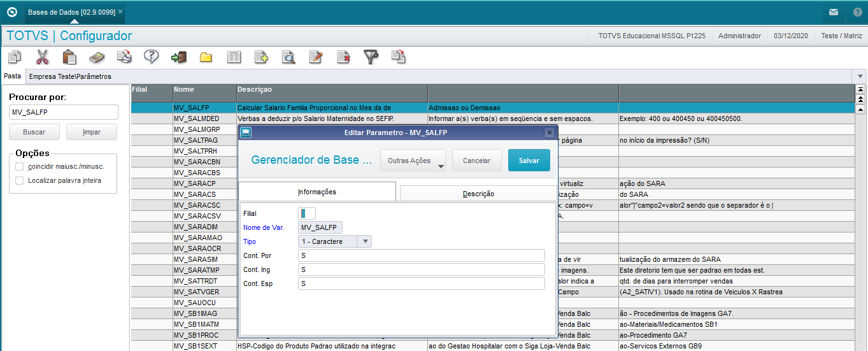Click the top-right help question mark icon
The width and height of the screenshot is (868, 351).
click(857, 12)
